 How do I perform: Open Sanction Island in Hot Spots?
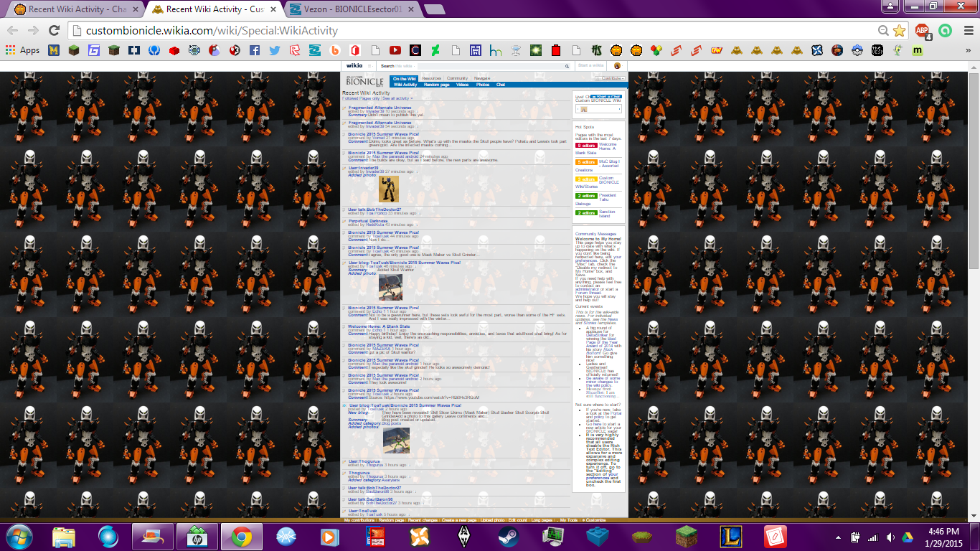(x=607, y=214)
